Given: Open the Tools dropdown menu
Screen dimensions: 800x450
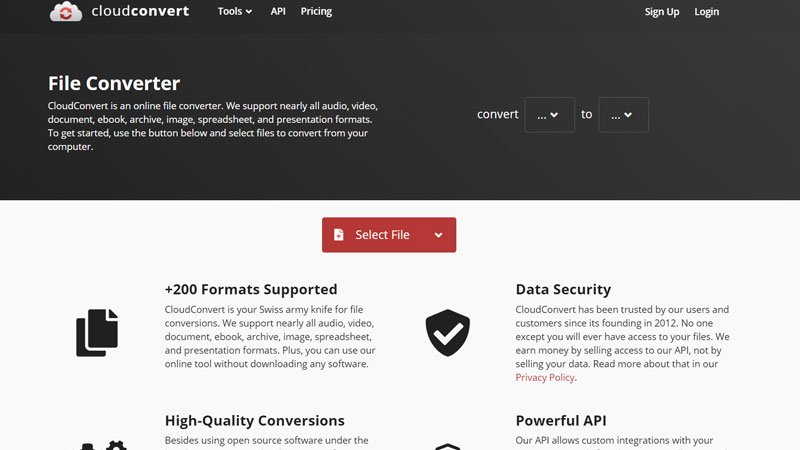Looking at the screenshot, I should [x=235, y=11].
